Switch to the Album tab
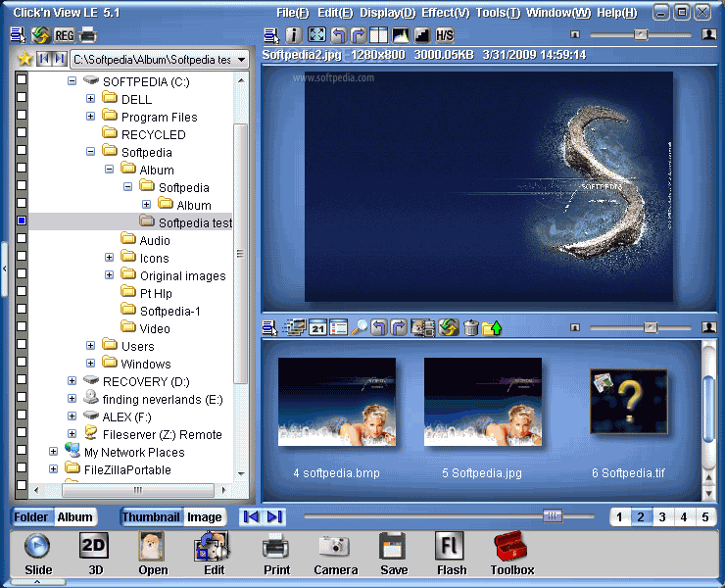 coord(74,516)
